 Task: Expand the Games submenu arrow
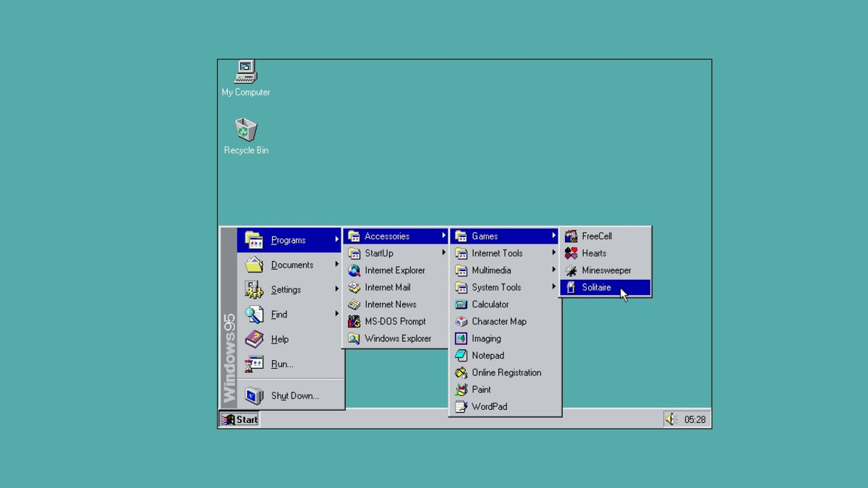point(553,236)
